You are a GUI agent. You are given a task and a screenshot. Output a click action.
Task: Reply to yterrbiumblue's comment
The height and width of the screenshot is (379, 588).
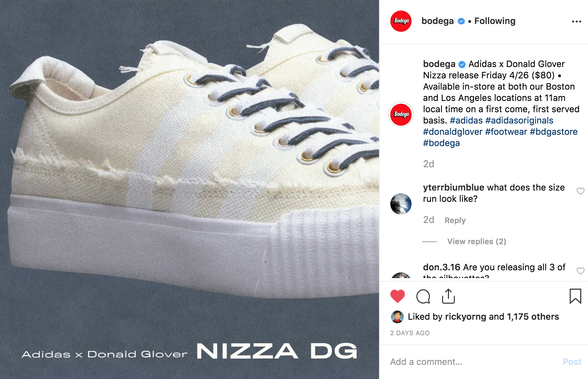tap(455, 220)
